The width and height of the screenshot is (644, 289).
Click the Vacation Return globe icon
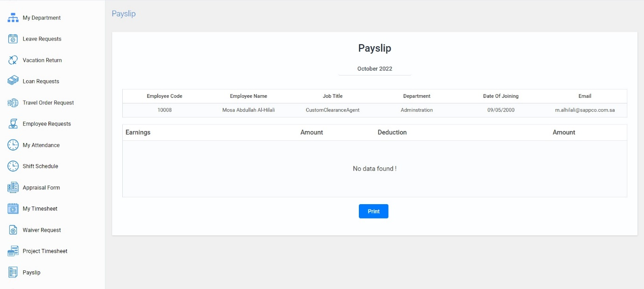[13, 60]
